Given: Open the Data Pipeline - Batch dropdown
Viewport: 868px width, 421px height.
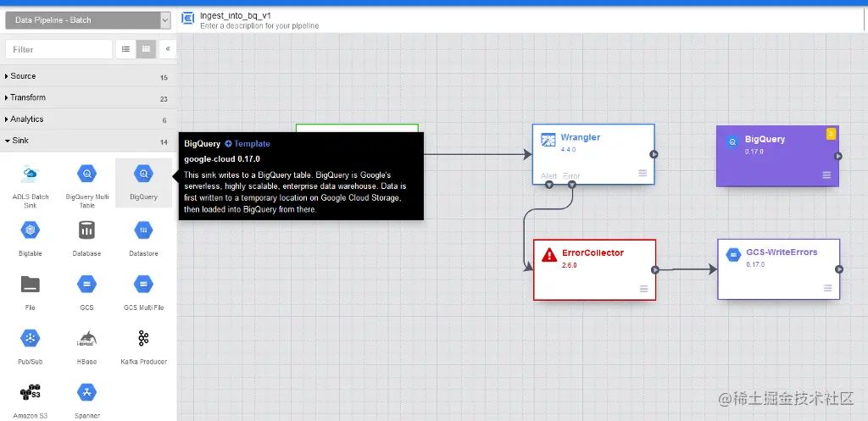Looking at the screenshot, I should point(87,20).
